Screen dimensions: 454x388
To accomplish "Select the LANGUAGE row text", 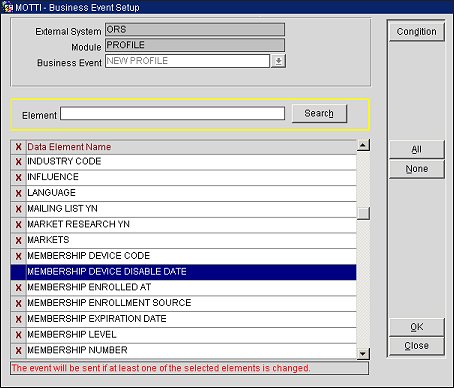I will coord(51,193).
